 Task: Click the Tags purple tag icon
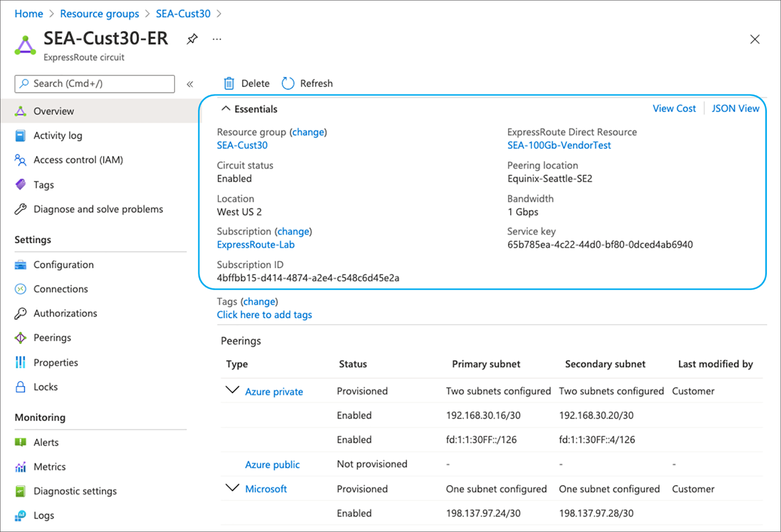click(x=20, y=184)
